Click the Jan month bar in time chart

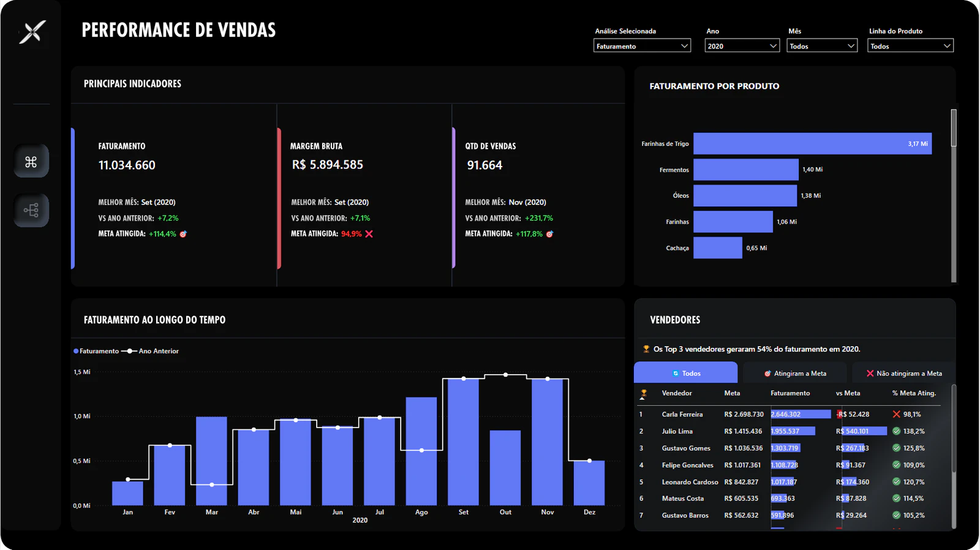[127, 493]
